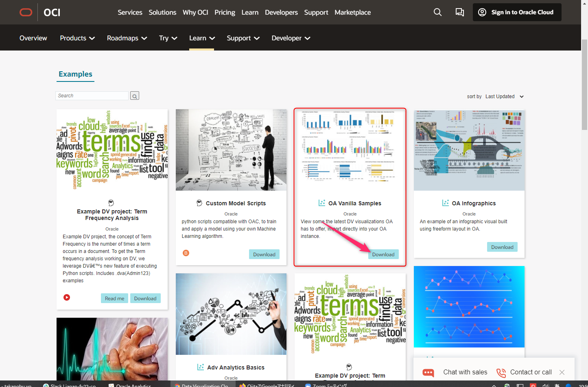The image size is (588, 387).
Task: Expand the Developer dropdown
Action: [291, 38]
